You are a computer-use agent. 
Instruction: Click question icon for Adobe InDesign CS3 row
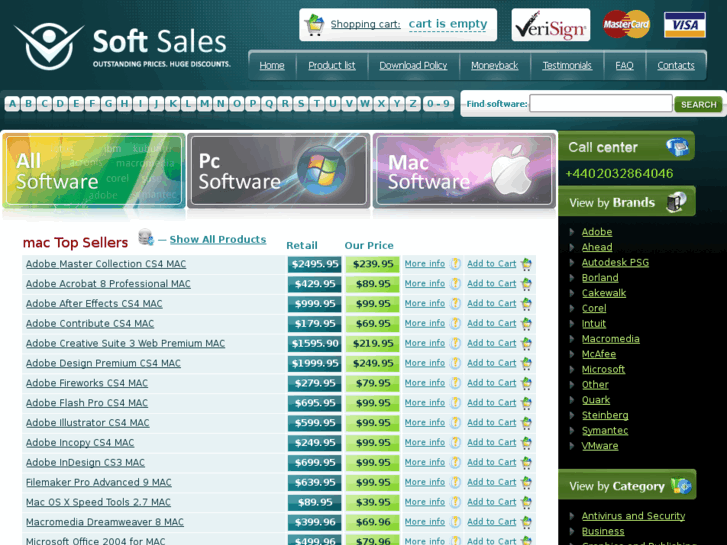click(455, 462)
